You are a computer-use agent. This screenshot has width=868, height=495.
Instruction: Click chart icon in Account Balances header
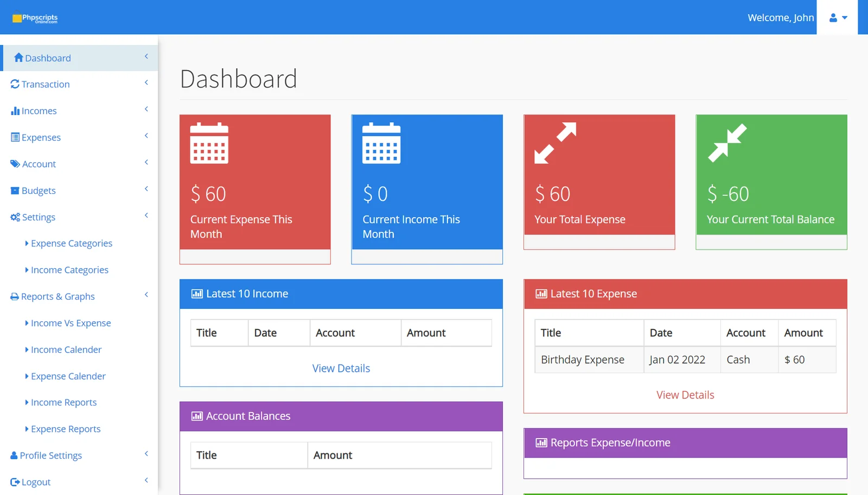click(x=197, y=416)
